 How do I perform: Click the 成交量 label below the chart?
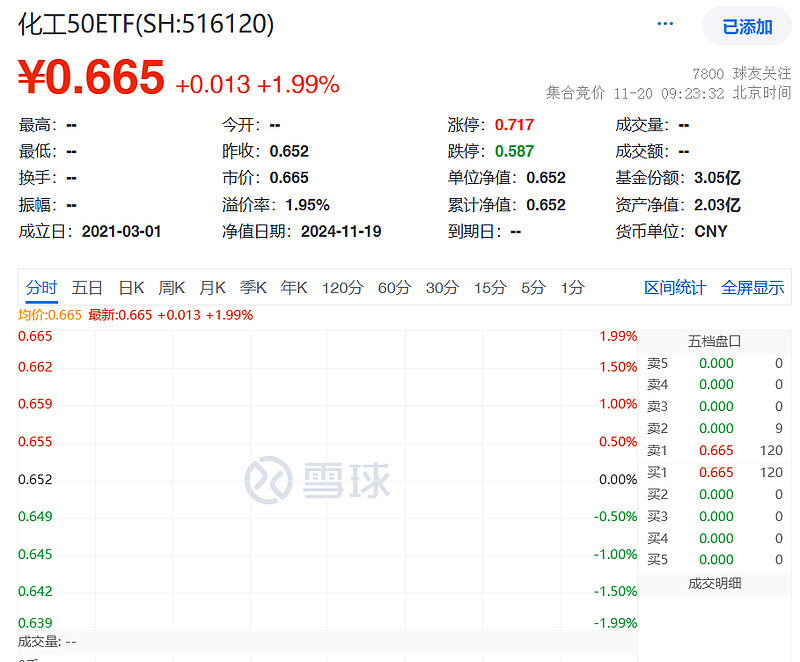point(47,642)
